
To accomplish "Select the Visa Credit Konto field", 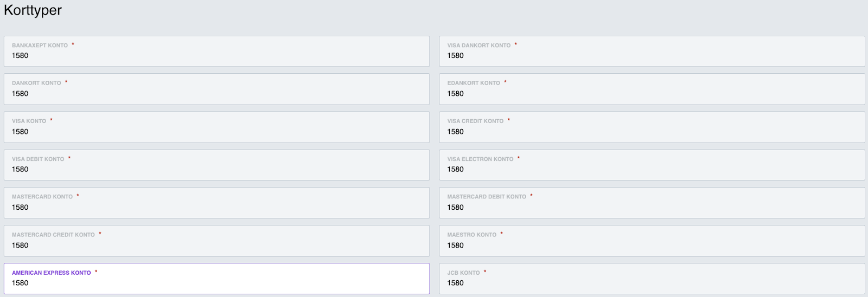I will (x=652, y=127).
